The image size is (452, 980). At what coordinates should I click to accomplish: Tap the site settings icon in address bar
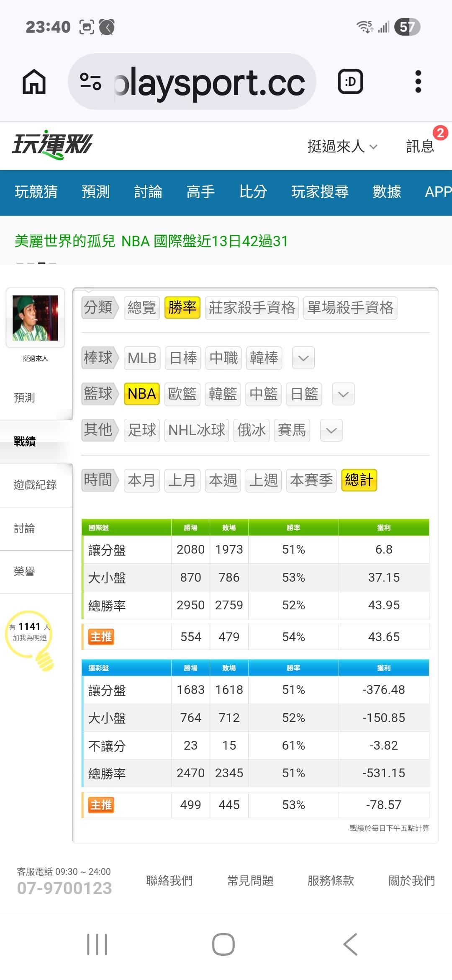90,82
